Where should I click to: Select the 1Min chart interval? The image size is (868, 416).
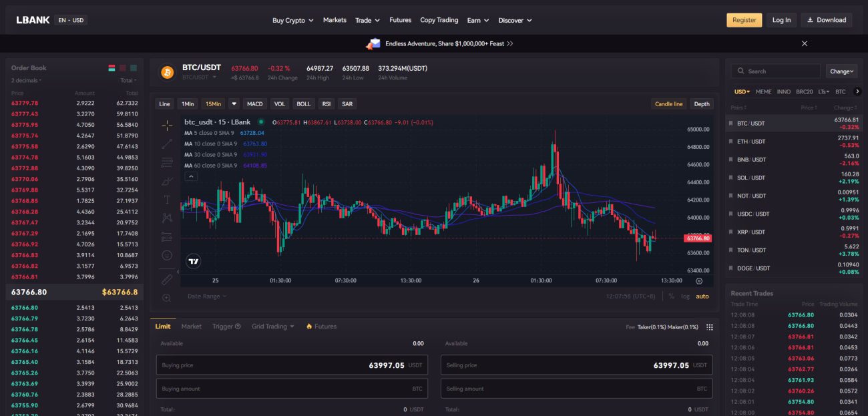point(188,104)
